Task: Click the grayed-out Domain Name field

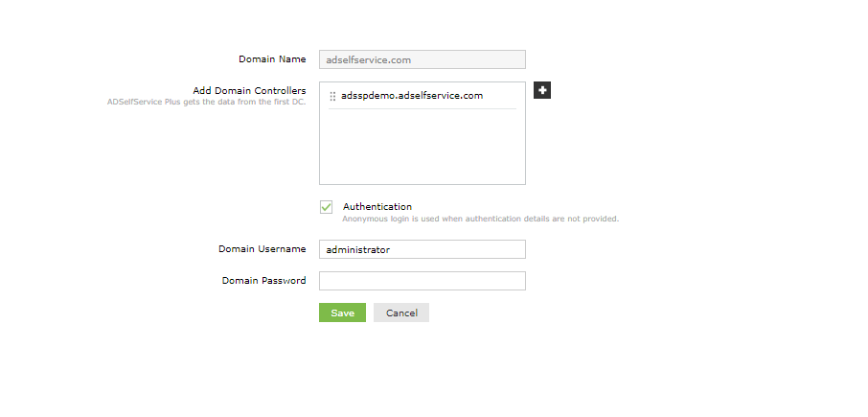Action: pyautogui.click(x=422, y=59)
